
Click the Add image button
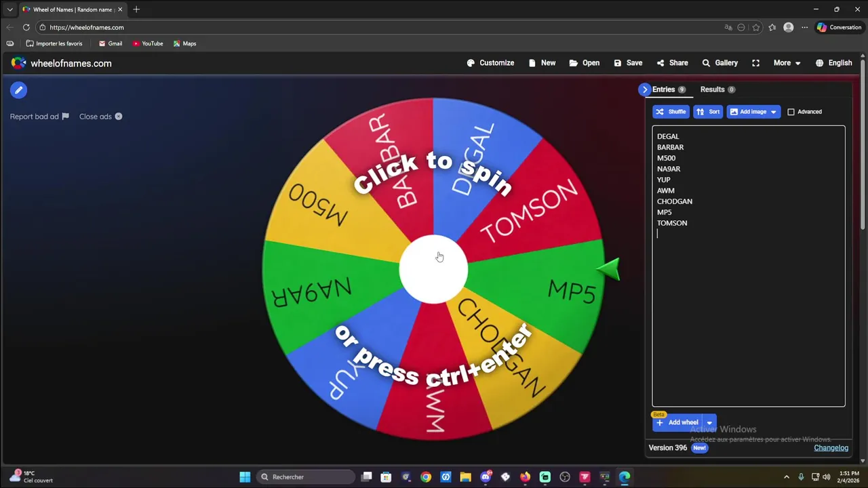pos(747,112)
